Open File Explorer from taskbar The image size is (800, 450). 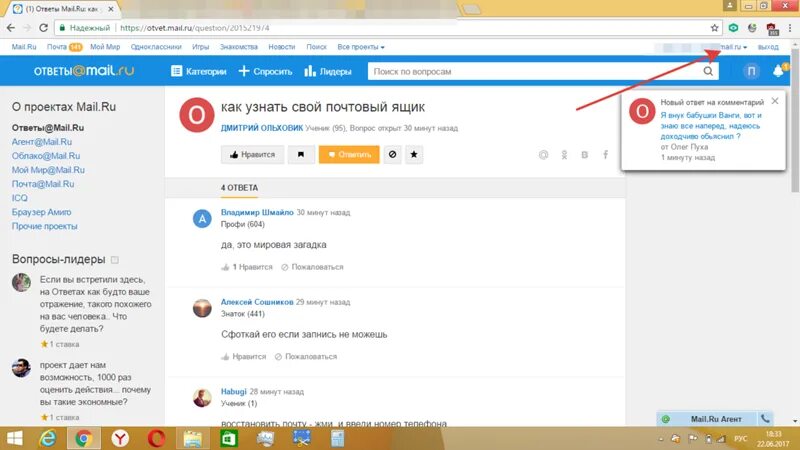(192, 438)
